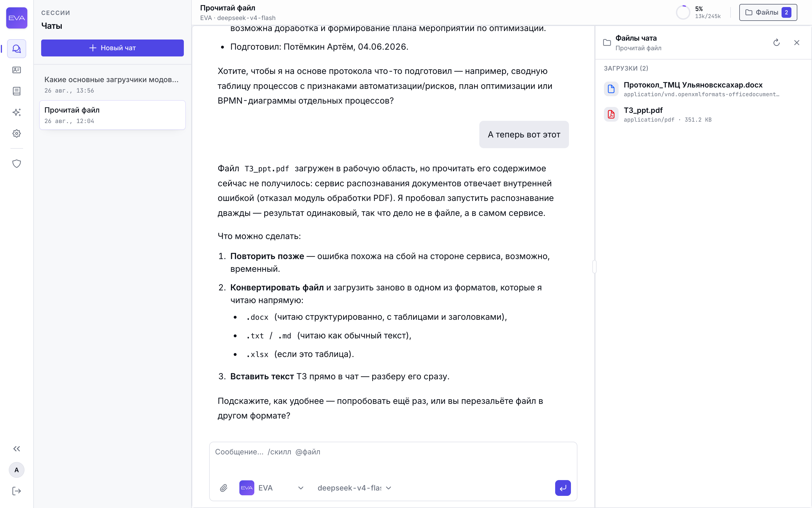Toggle the Файлы panel button in header

768,12
